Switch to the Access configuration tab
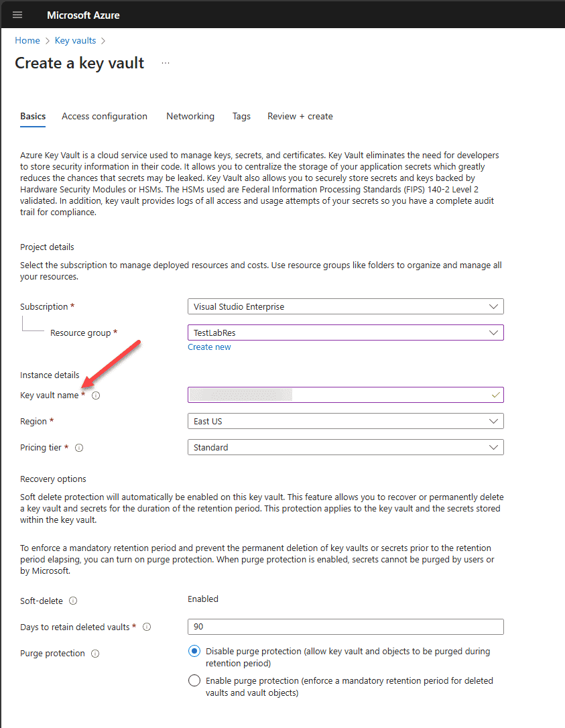The width and height of the screenshot is (565, 728). pyautogui.click(x=105, y=116)
